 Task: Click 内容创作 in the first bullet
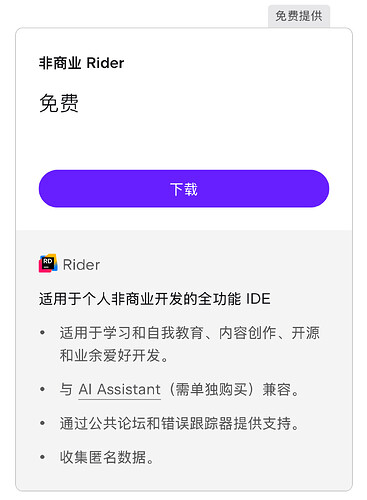pos(247,333)
